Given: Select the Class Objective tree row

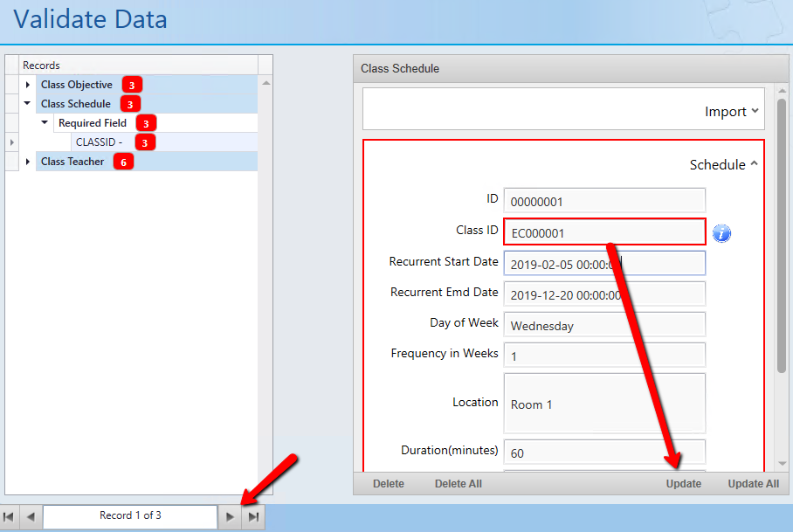Looking at the screenshot, I should tap(147, 85).
